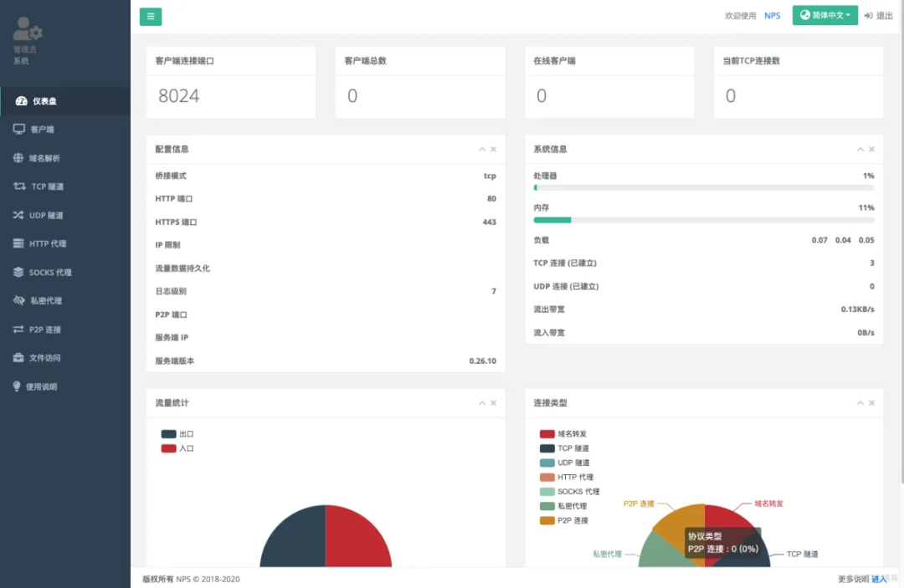Screen dimensions: 904x588
Task: Select the 域名解析 globe icon
Action: 18,158
